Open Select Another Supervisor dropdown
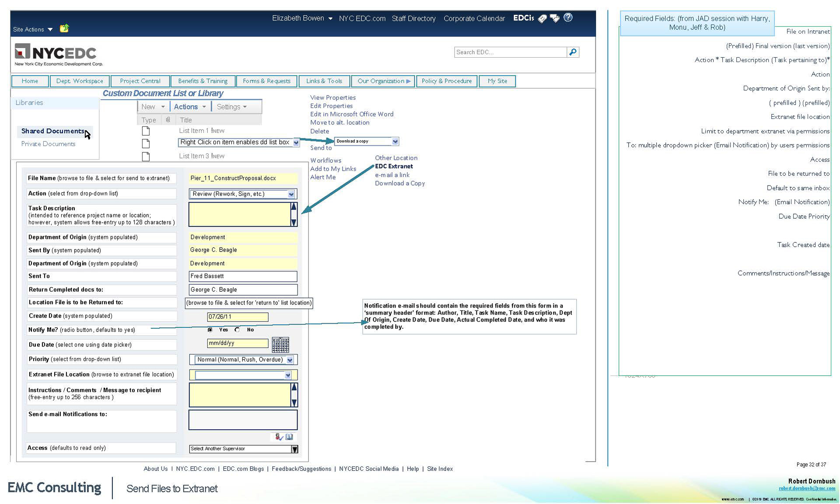840x504 pixels. (294, 449)
